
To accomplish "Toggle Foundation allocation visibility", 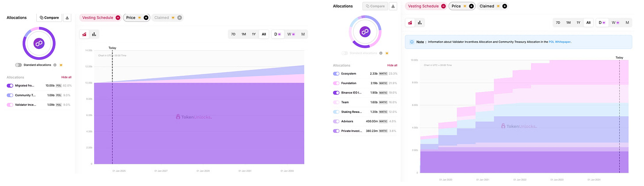I will coord(336,83).
